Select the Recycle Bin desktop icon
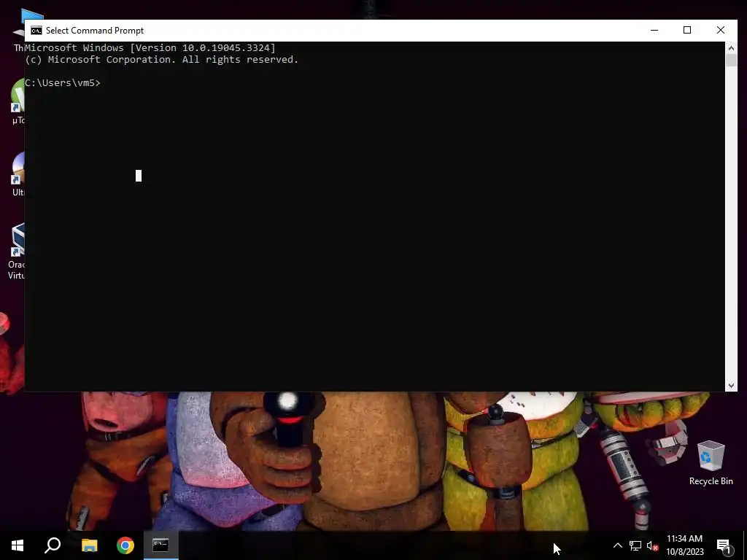Image resolution: width=747 pixels, height=560 pixels. point(711,463)
